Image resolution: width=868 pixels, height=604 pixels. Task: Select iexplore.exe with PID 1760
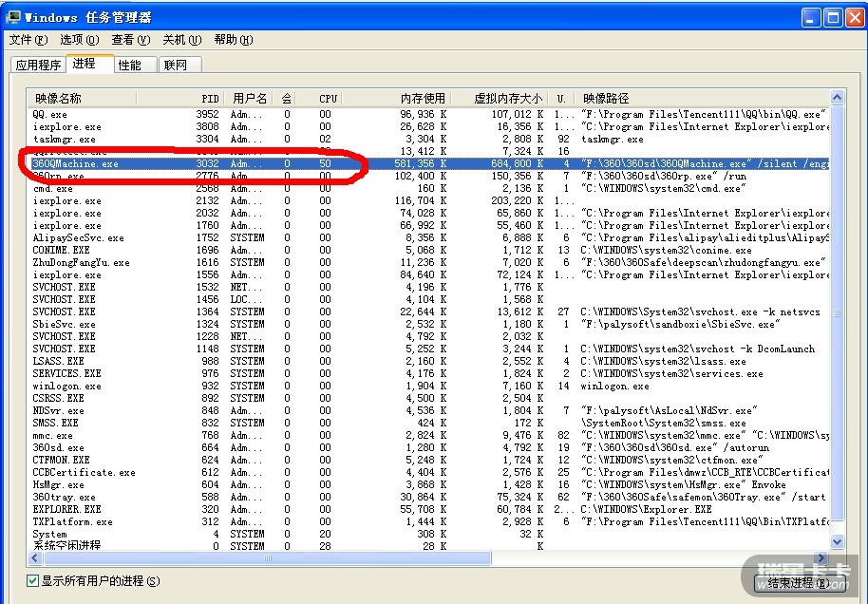pos(428,225)
